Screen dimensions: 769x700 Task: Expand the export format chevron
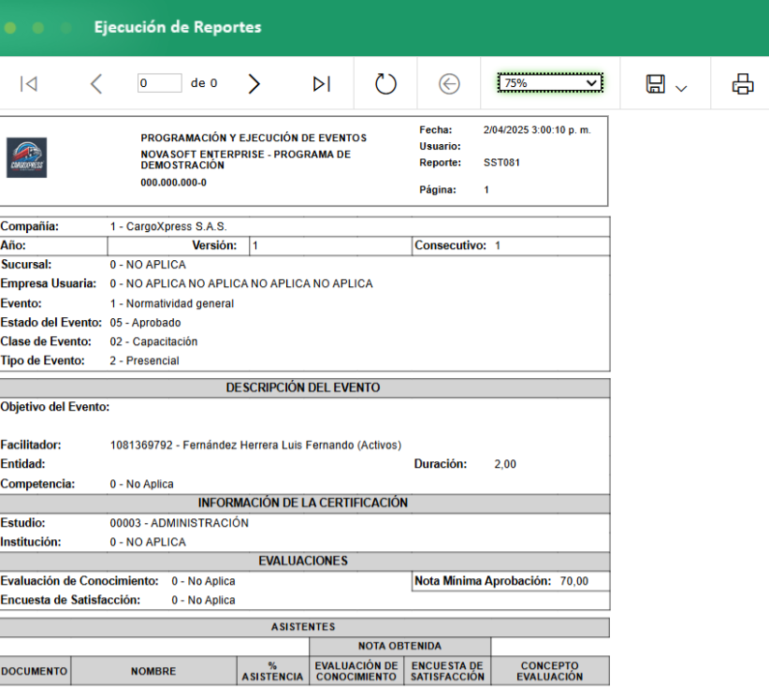click(x=681, y=88)
